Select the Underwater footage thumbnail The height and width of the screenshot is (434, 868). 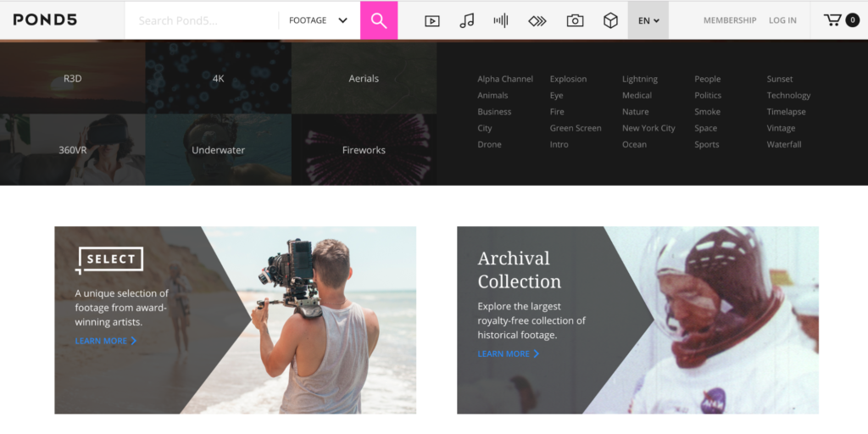coord(218,150)
